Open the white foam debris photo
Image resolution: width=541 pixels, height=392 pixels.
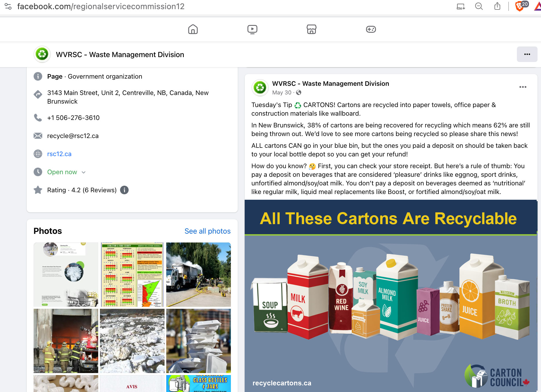[132, 341]
